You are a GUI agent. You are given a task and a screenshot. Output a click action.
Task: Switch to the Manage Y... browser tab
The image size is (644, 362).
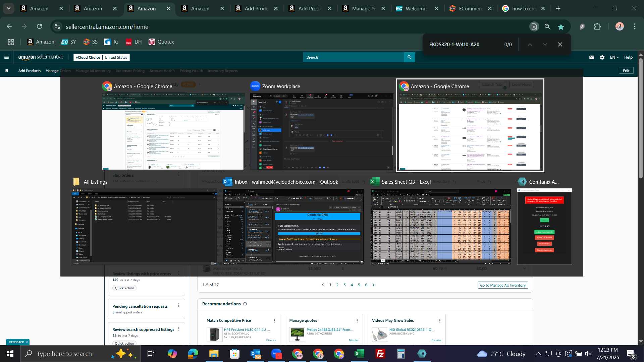(x=363, y=8)
